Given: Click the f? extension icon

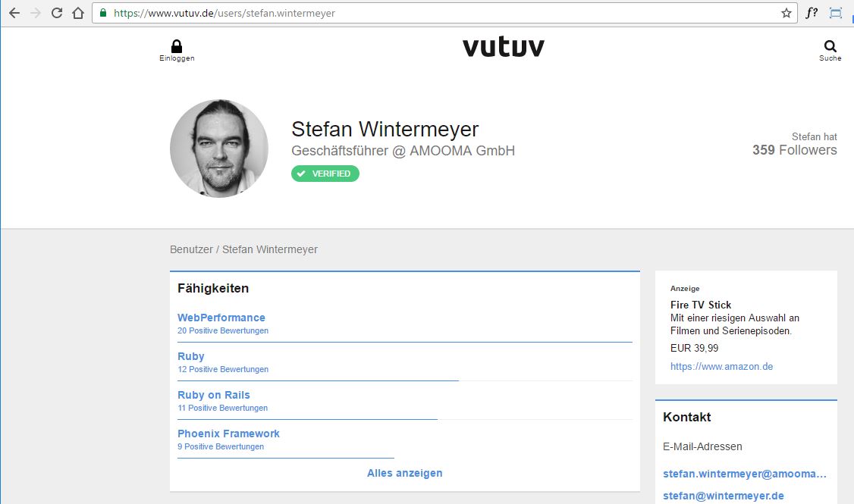Looking at the screenshot, I should (812, 13).
